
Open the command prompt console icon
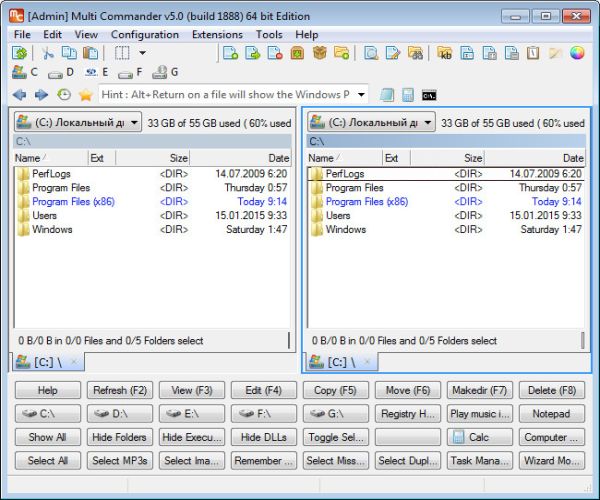click(429, 95)
